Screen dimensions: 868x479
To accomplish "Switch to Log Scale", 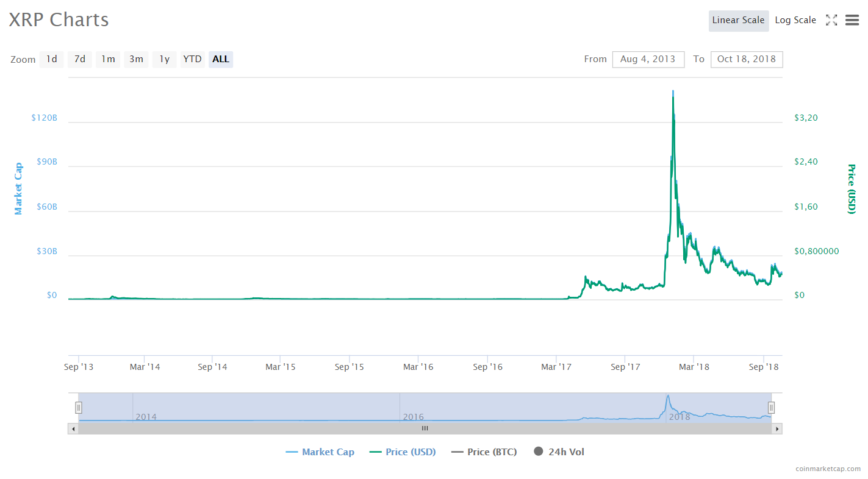I will tap(795, 20).
